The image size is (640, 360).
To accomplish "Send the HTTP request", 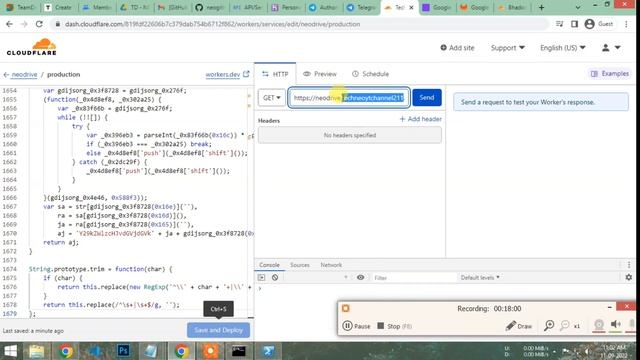I will pos(427,98).
